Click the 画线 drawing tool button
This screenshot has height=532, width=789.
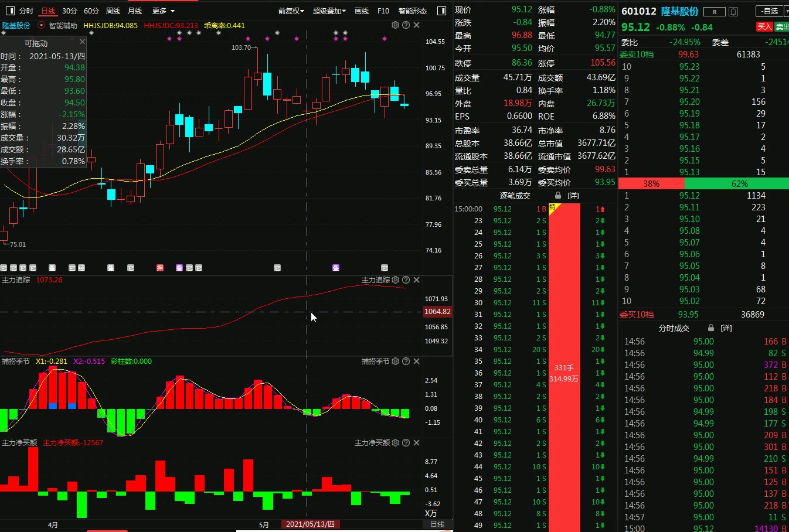tap(362, 11)
